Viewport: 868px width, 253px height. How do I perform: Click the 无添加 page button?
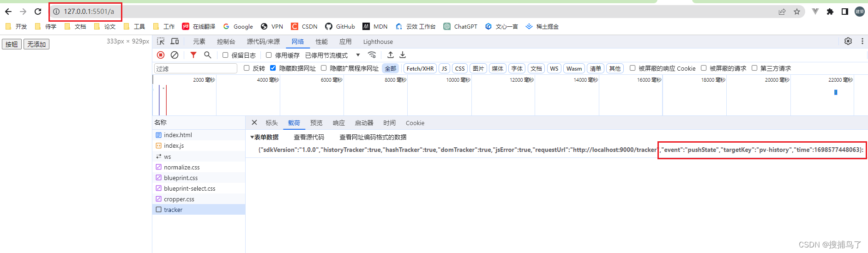click(x=36, y=44)
